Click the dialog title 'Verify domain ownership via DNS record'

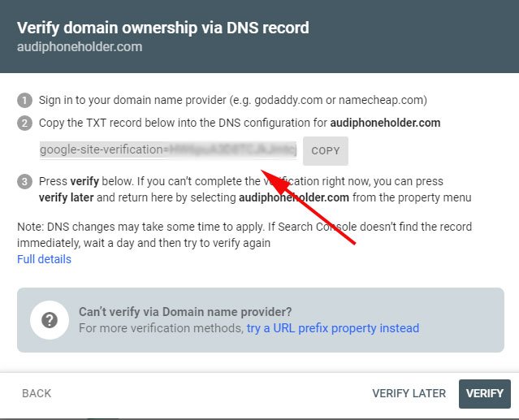click(x=163, y=28)
